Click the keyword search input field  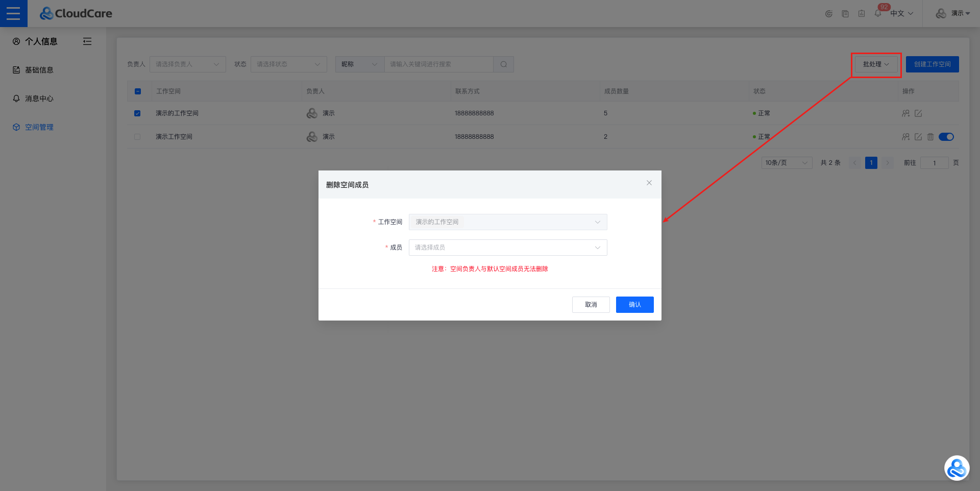click(x=438, y=64)
